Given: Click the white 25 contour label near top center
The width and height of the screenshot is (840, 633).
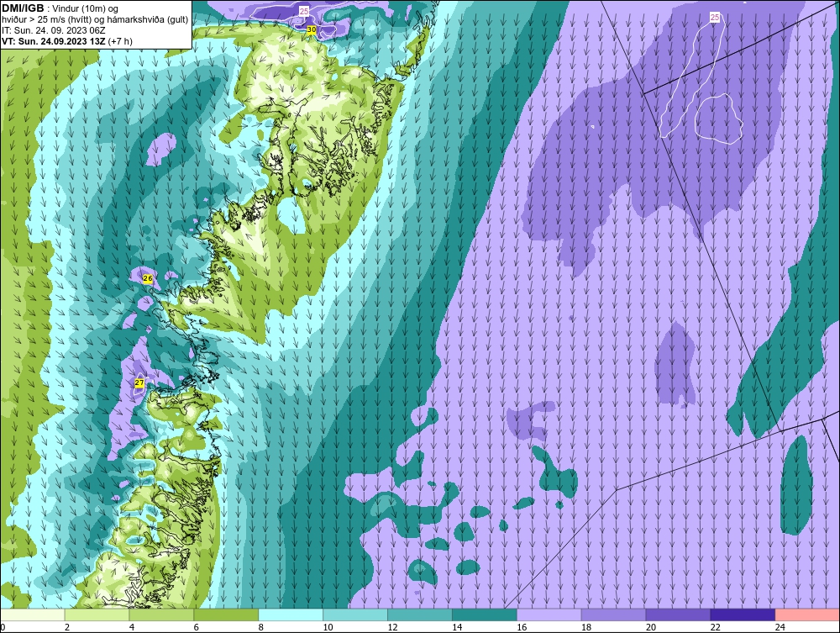Looking at the screenshot, I should tap(304, 11).
